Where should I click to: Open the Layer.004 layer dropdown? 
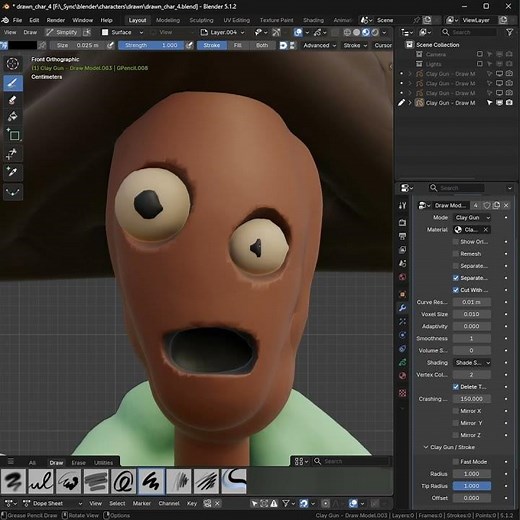223,32
